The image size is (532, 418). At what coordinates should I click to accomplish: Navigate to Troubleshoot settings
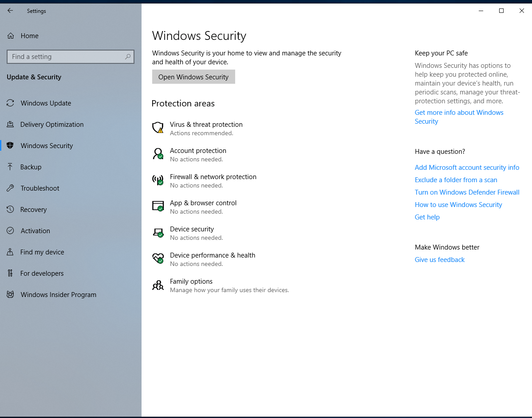click(x=40, y=188)
